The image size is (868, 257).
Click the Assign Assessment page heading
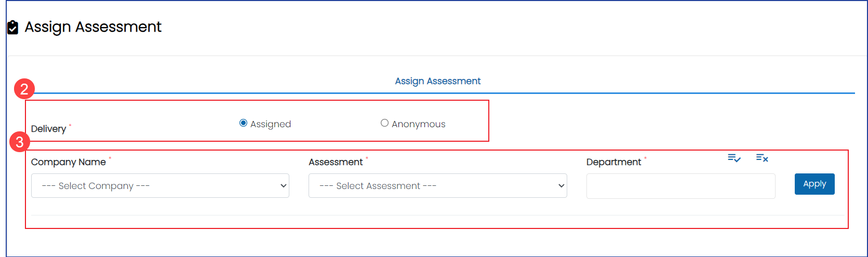click(93, 27)
